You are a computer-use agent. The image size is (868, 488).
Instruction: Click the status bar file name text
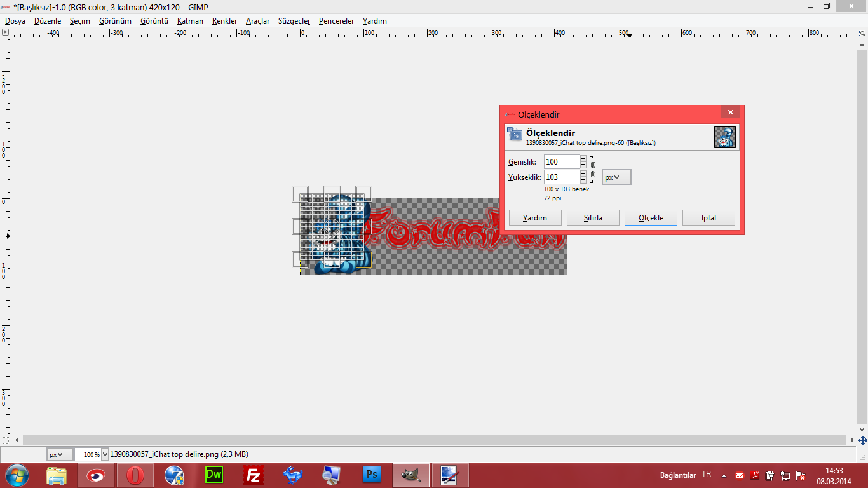click(x=179, y=454)
